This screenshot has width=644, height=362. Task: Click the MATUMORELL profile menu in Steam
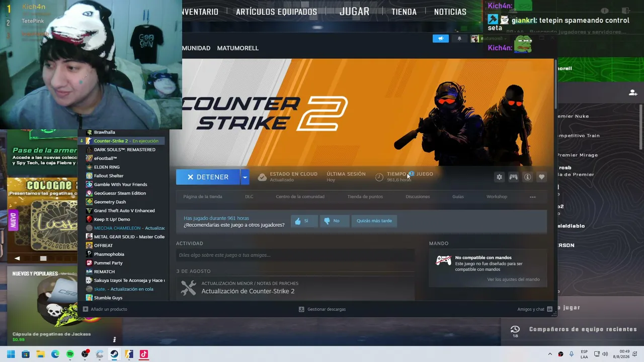pyautogui.click(x=237, y=48)
